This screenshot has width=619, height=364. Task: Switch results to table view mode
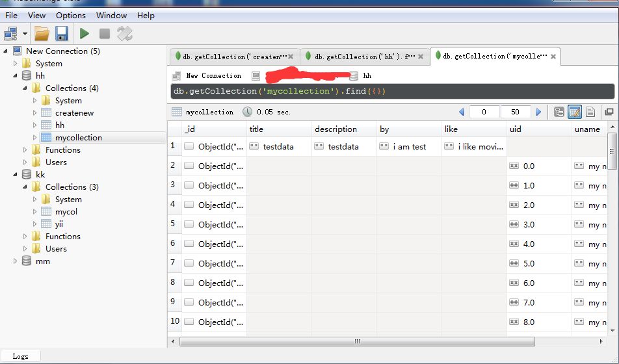coord(575,112)
